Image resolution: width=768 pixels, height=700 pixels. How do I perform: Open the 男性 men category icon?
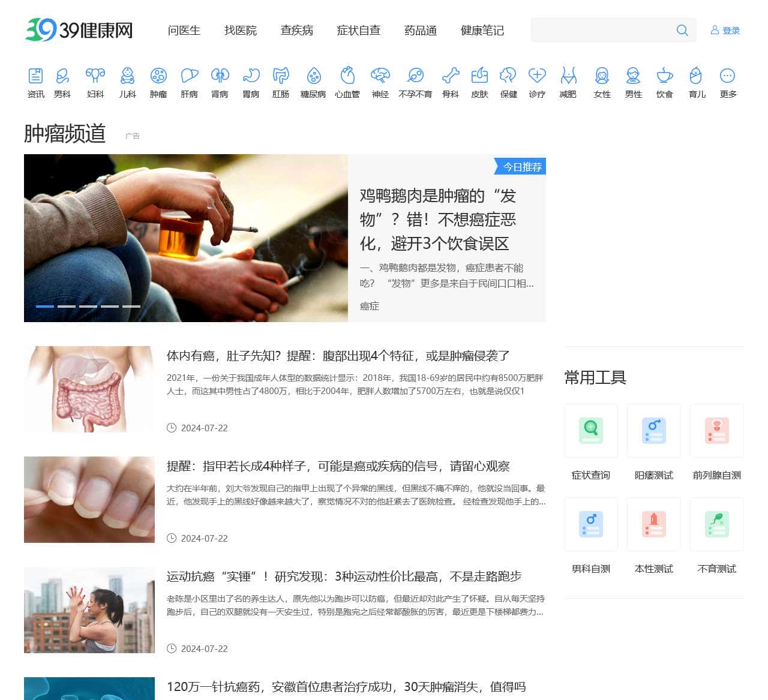point(634,76)
